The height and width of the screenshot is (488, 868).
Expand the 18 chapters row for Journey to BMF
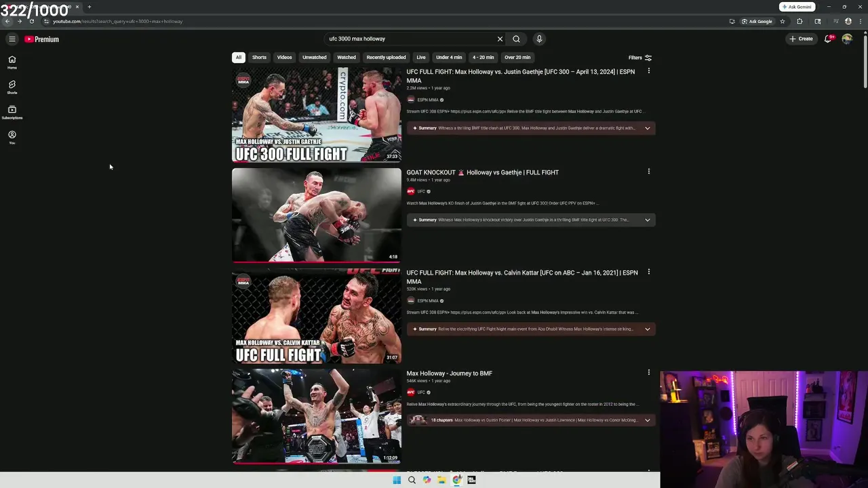(x=531, y=420)
